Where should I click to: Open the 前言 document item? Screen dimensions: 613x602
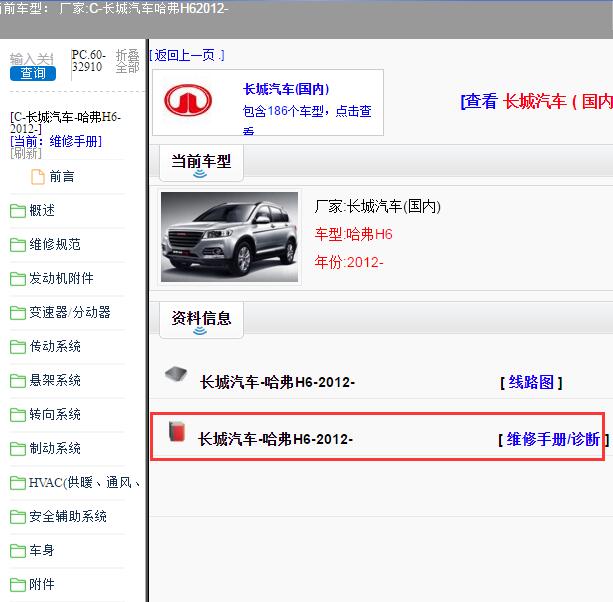click(62, 177)
